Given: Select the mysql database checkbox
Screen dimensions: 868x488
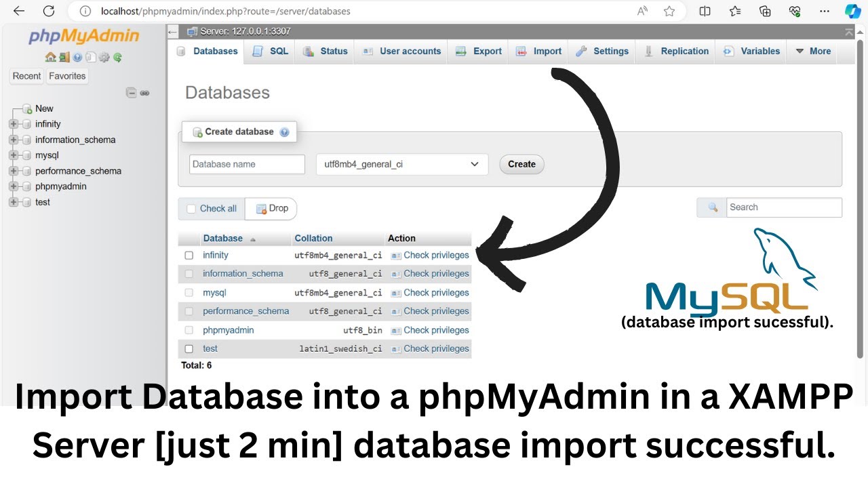Looking at the screenshot, I should click(189, 293).
